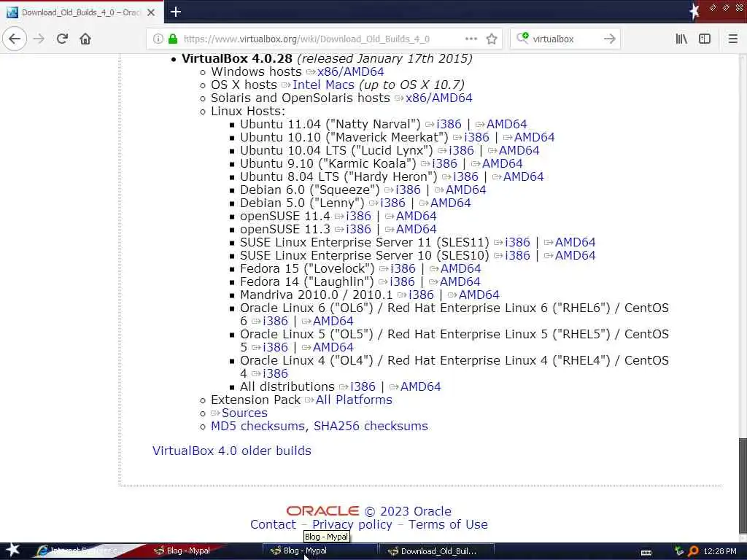Download Ubuntu 11.04 Natty Narval i386

click(449, 124)
